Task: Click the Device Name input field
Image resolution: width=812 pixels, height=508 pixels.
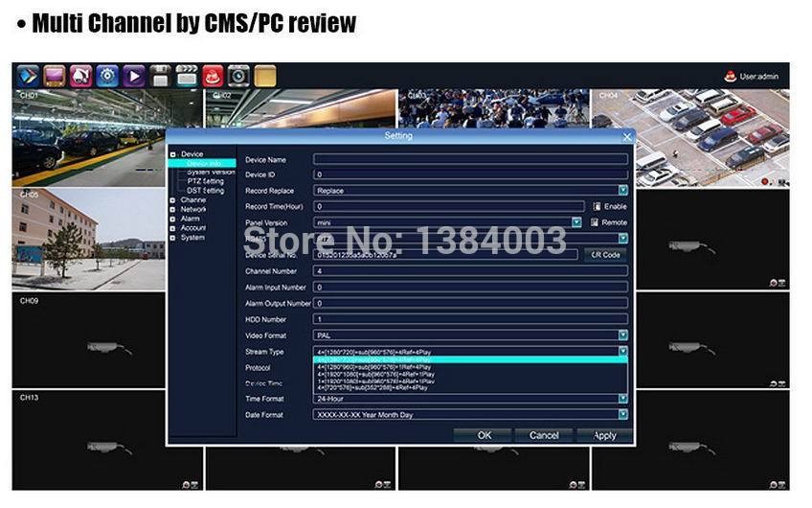Action: (x=470, y=159)
